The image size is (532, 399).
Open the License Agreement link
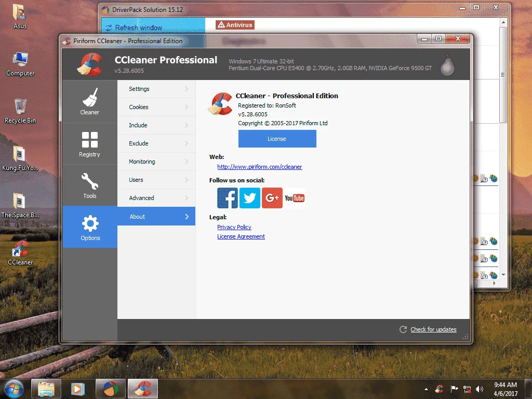[241, 236]
